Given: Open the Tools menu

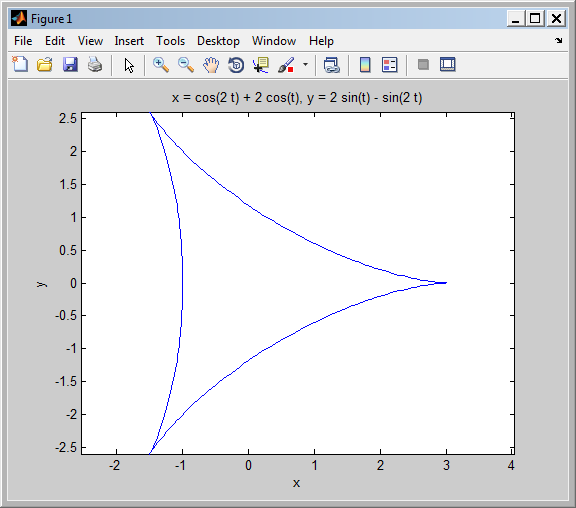Looking at the screenshot, I should click(x=170, y=41).
